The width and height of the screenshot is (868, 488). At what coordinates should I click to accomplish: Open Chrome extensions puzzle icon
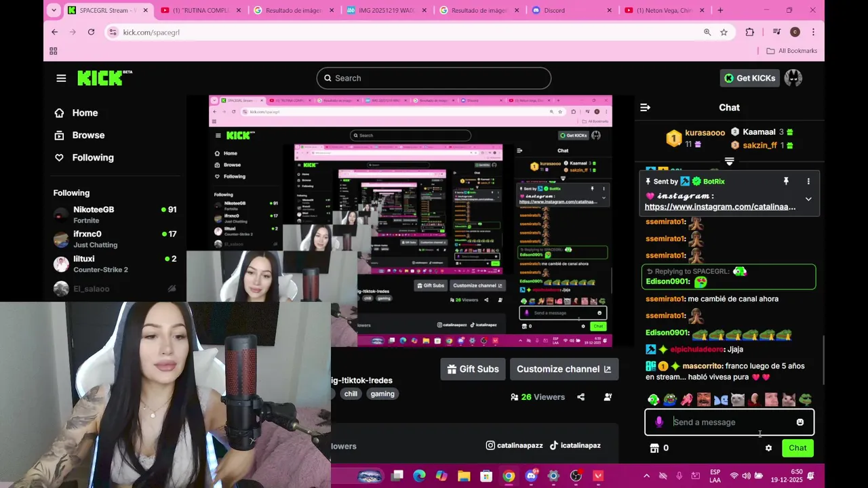pyautogui.click(x=749, y=33)
